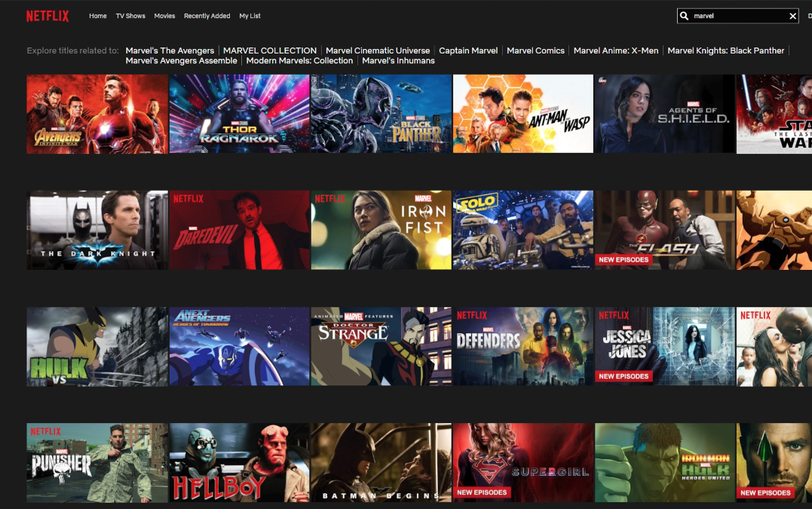This screenshot has width=812, height=509.
Task: Click the Netflix logo
Action: coord(47,16)
